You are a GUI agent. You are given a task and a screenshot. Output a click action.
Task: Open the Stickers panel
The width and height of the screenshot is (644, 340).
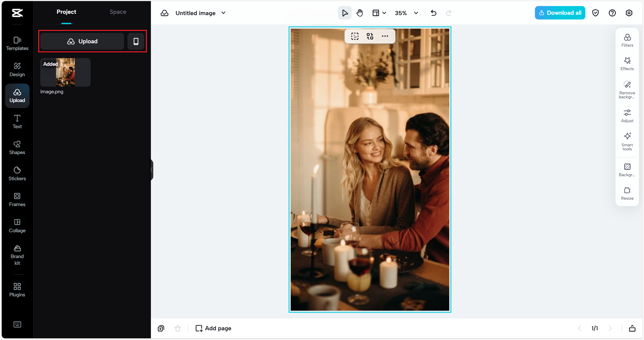(x=17, y=173)
